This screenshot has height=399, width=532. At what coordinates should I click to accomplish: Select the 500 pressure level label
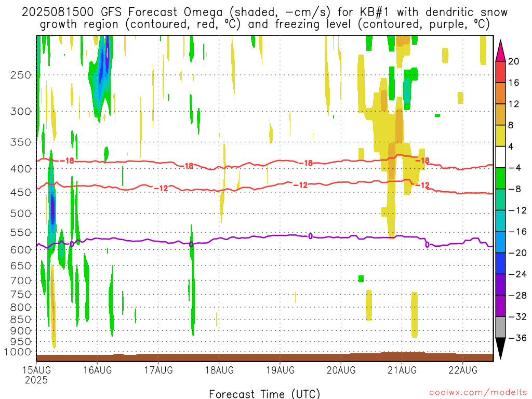[21, 214]
